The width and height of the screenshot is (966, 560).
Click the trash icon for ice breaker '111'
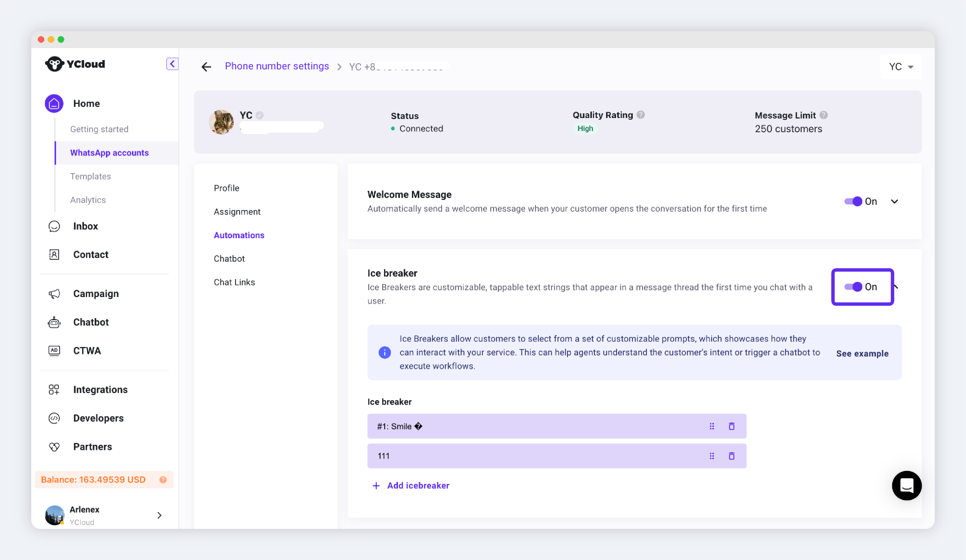[732, 456]
